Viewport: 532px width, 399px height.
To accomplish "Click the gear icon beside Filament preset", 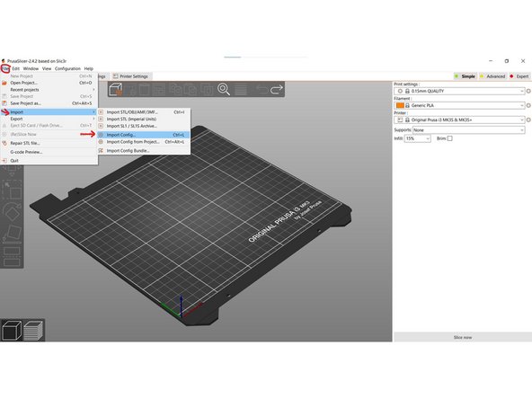I will click(528, 105).
